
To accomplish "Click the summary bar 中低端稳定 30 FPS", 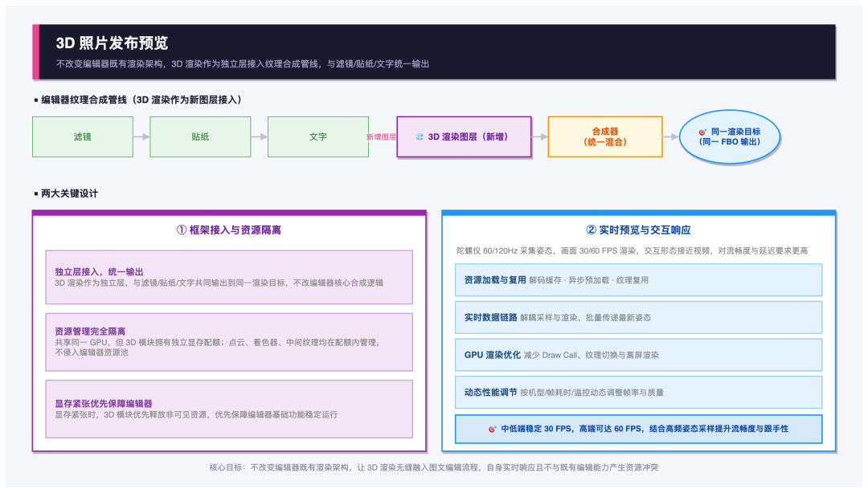I will pyautogui.click(x=638, y=429).
